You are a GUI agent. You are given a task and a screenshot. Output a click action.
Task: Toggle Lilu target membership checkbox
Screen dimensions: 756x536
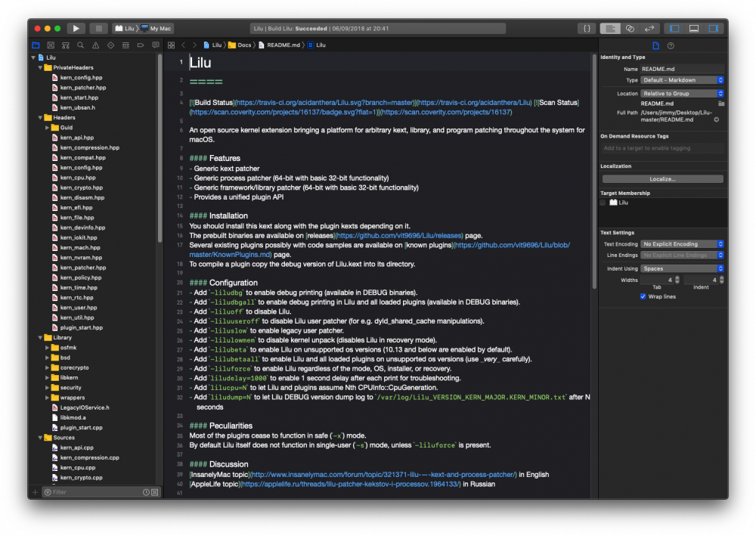[x=603, y=203]
